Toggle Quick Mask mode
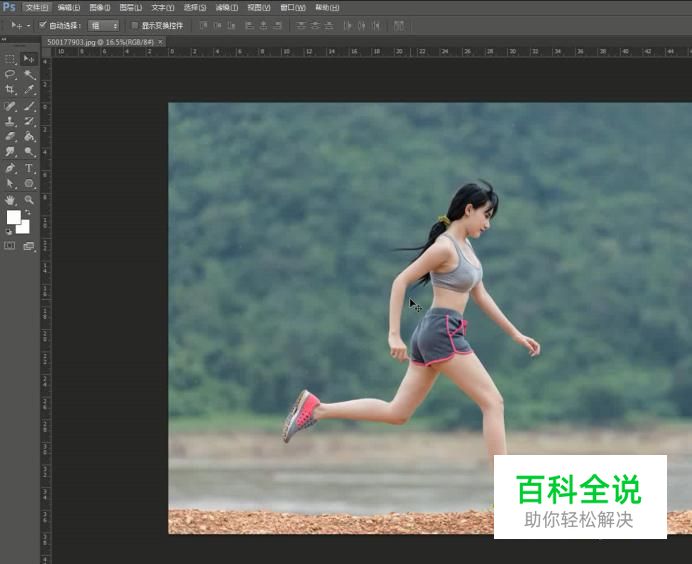Image resolution: width=692 pixels, height=564 pixels. point(10,245)
